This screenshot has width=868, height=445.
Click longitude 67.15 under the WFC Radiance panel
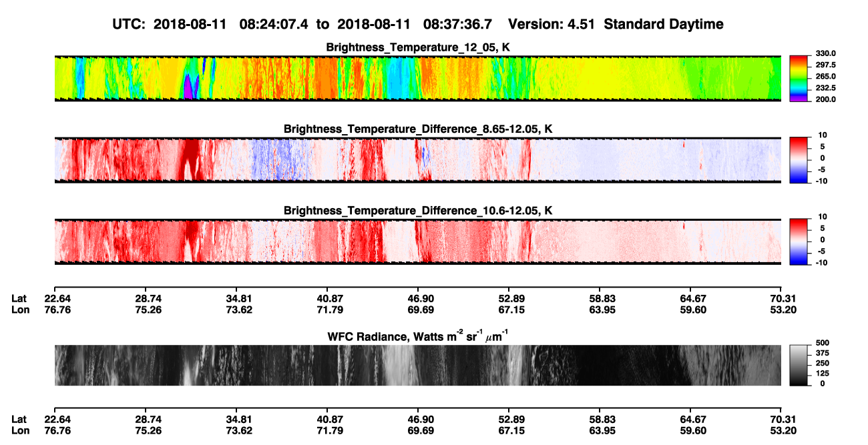click(511, 430)
